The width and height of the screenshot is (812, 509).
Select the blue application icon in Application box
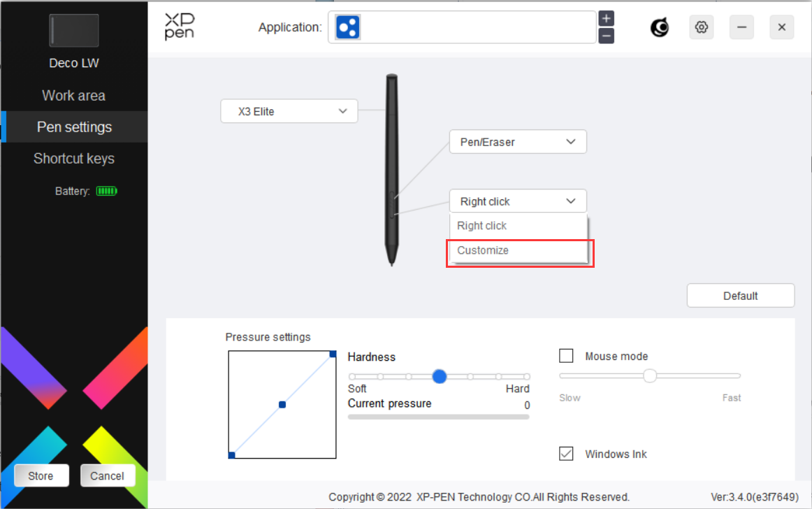(x=347, y=27)
